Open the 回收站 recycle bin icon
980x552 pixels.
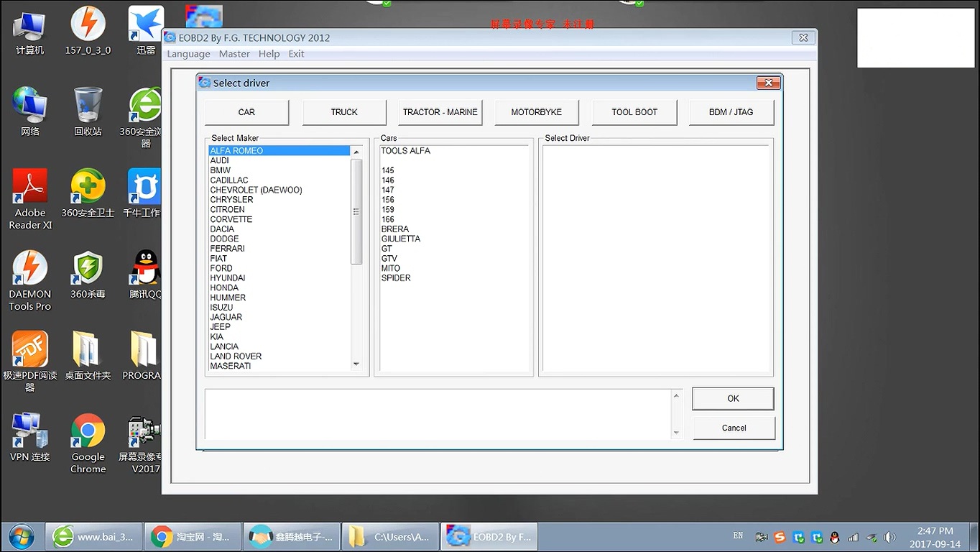88,111
